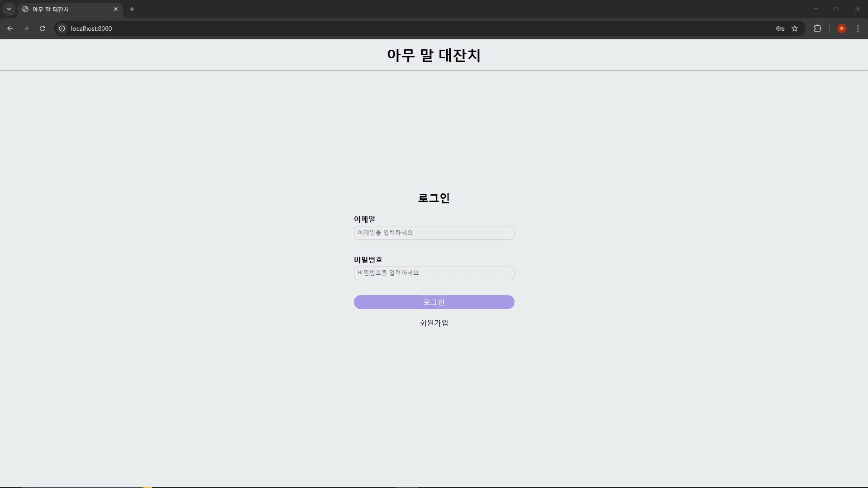Open the red profile avatar menu
The width and height of the screenshot is (868, 488).
(x=842, y=28)
